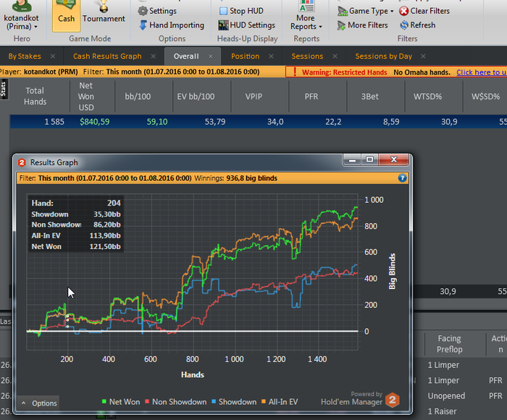Open the kotandkot (Prima) hero dropdown
Image resolution: width=507 pixels, height=420 pixels.
point(21,15)
